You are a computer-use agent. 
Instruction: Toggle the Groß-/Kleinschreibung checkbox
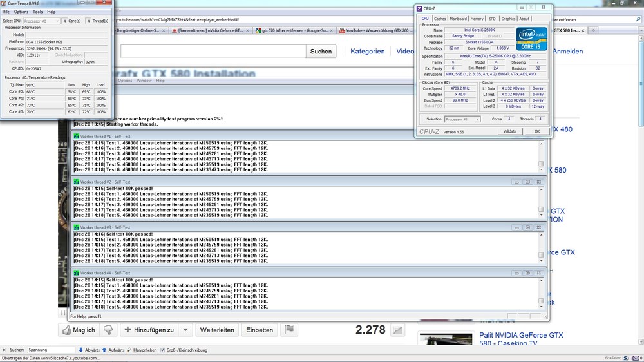coord(162,350)
